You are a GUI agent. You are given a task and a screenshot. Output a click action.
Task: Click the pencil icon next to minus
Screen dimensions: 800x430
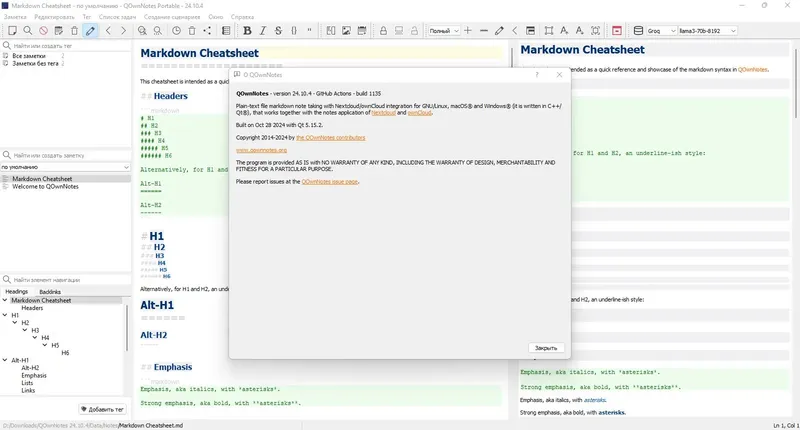click(x=499, y=31)
